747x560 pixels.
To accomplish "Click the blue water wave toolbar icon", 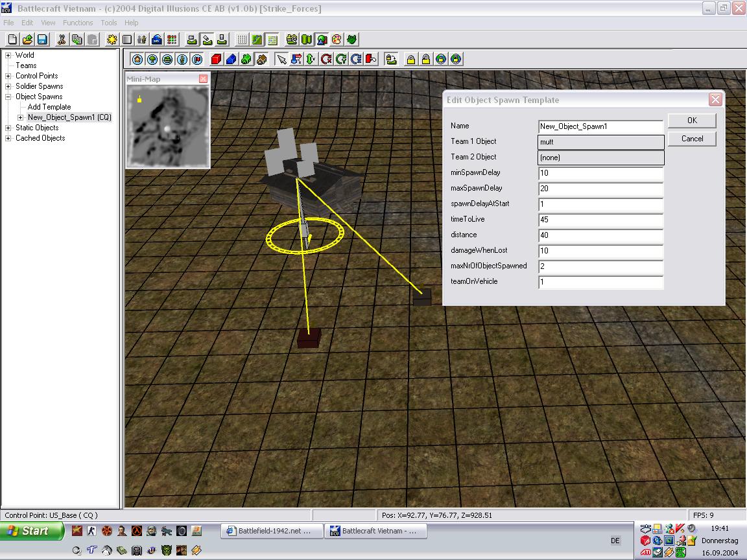I will click(x=157, y=40).
